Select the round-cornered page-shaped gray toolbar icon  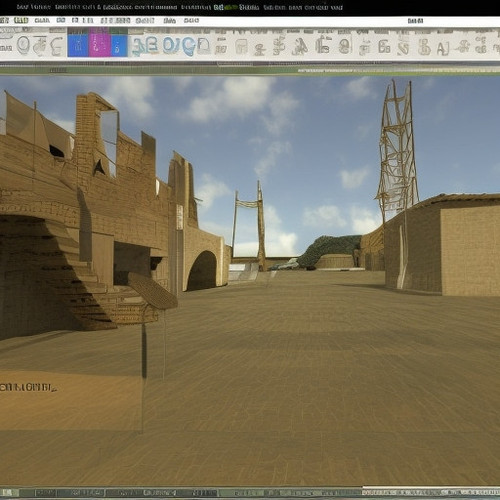[x=241, y=46]
